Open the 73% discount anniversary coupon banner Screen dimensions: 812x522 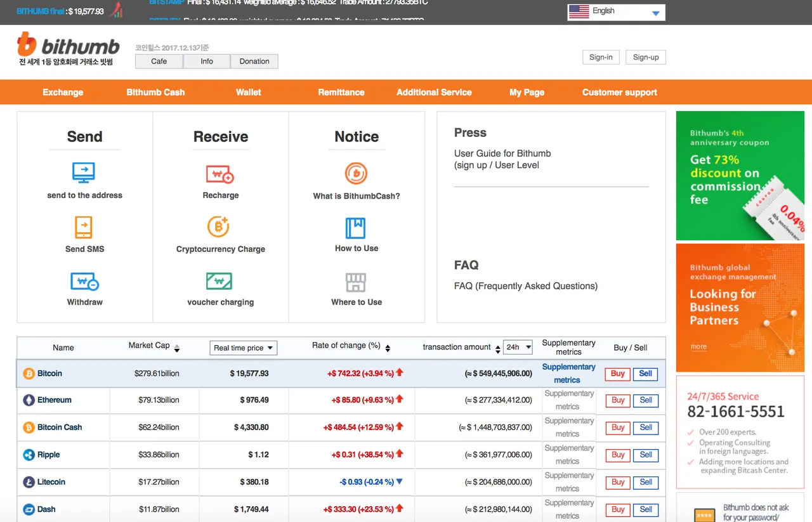tap(740, 176)
